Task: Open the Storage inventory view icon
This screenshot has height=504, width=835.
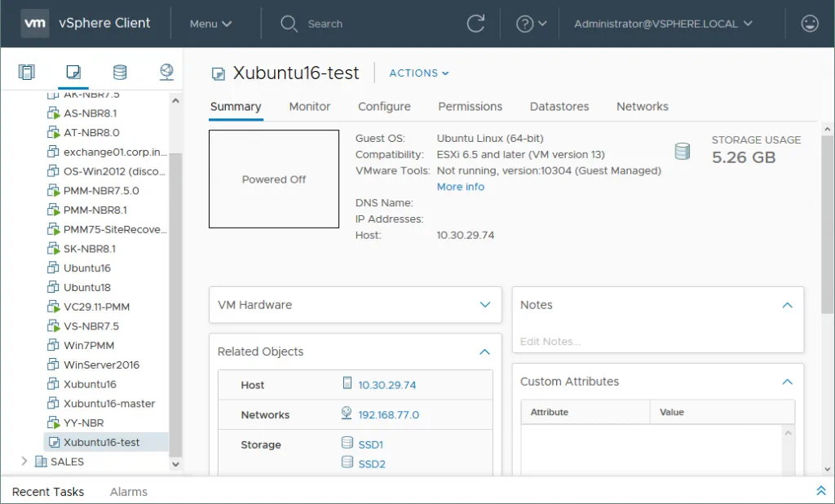Action: (120, 73)
